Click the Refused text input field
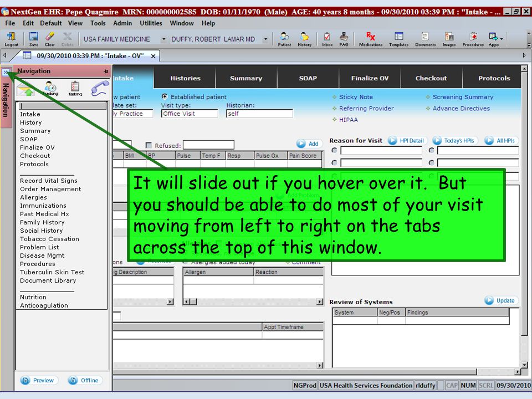This screenshot has height=399, width=532. (208, 145)
